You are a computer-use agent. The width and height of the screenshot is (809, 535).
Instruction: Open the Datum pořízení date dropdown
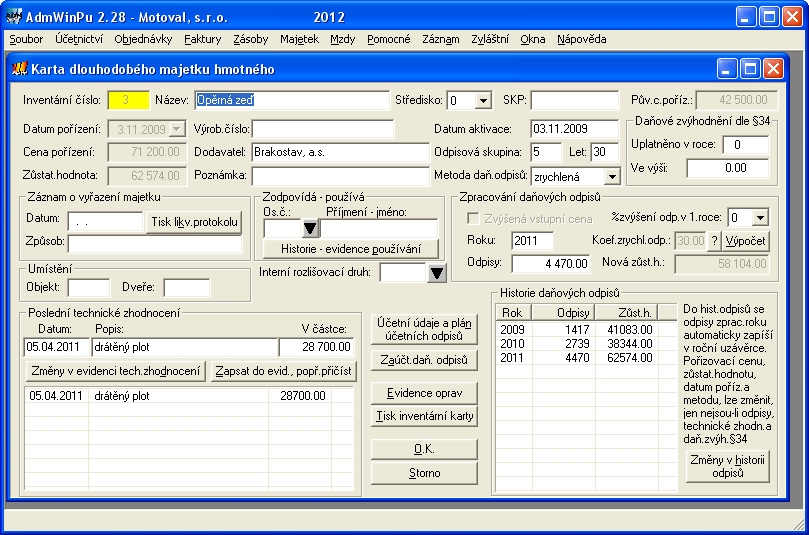point(176,129)
